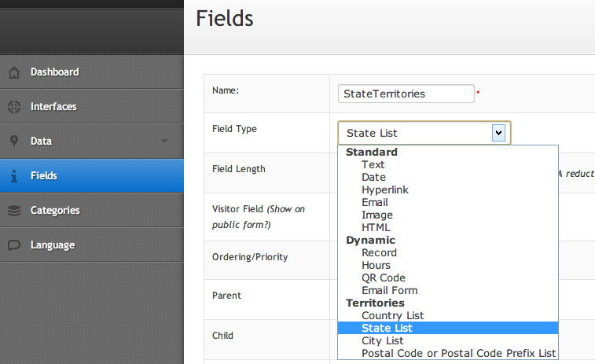
Task: Click the Visitor Field label text
Action: 259,217
